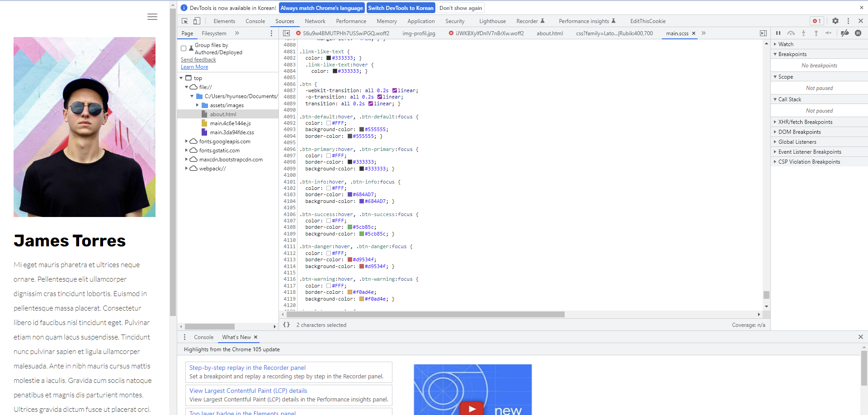Collapse the top frame tree node
Screen dimensions: 868x415
tap(181, 78)
